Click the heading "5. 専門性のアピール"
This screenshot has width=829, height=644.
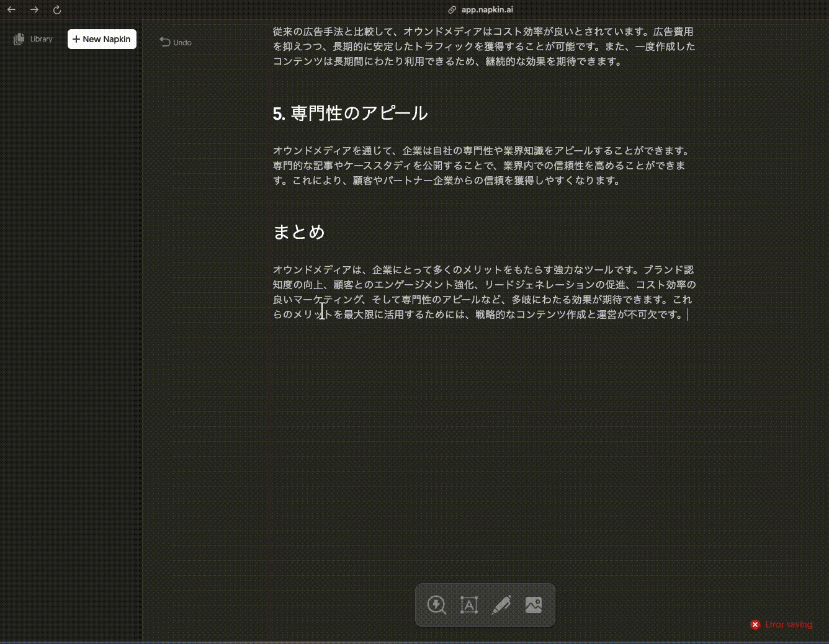coord(350,113)
